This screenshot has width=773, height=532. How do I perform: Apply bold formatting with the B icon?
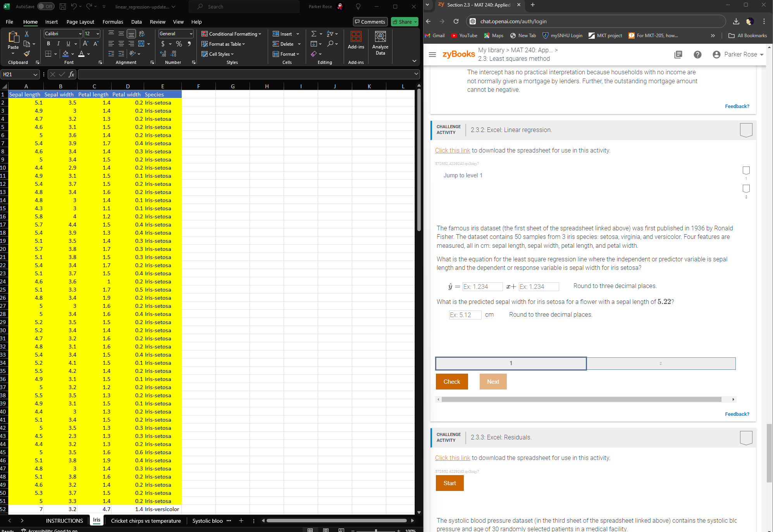[48, 44]
